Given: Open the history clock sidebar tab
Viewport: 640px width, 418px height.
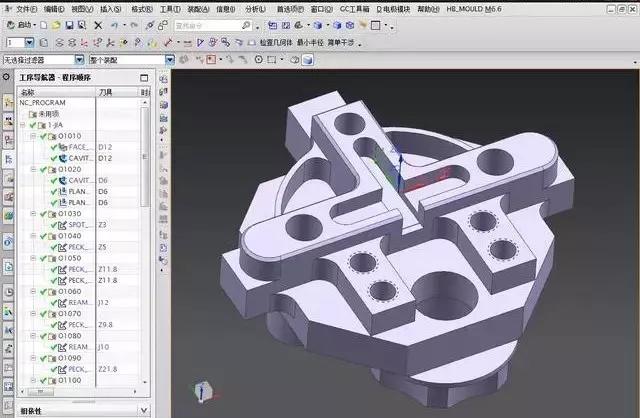Looking at the screenshot, I should [x=9, y=292].
